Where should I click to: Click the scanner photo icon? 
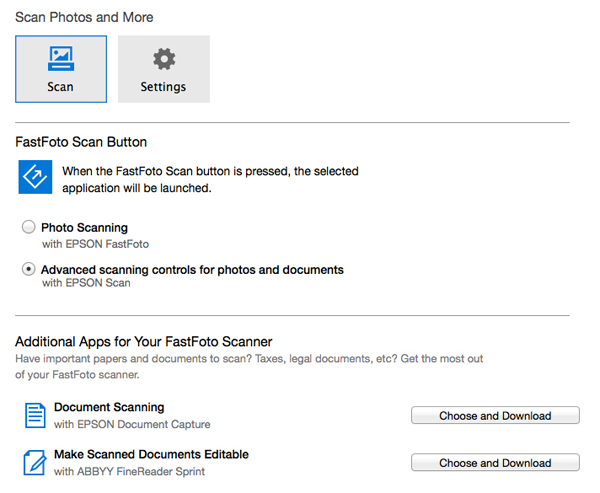coord(61,59)
